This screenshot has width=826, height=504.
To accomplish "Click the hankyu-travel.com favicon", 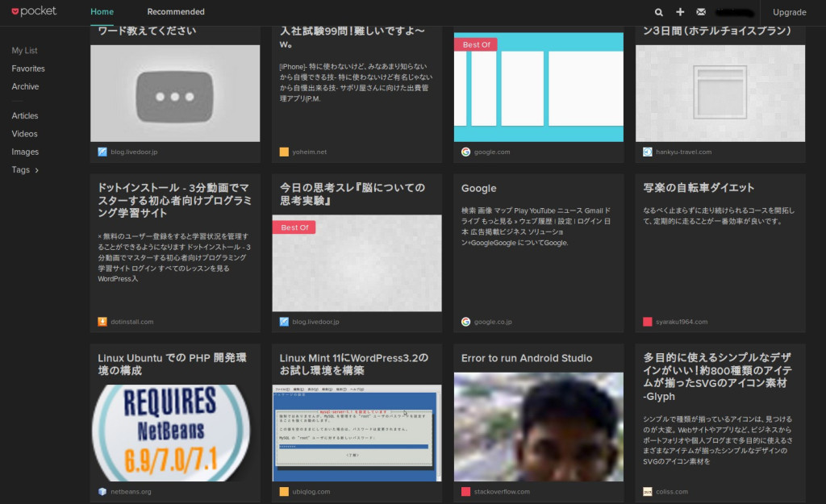I will [x=647, y=151].
